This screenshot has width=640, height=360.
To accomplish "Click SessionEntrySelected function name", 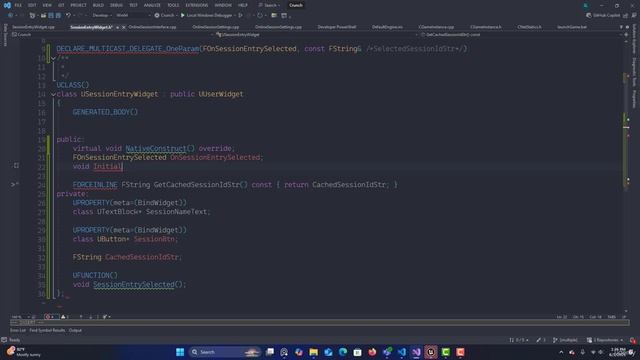I will point(133,284).
